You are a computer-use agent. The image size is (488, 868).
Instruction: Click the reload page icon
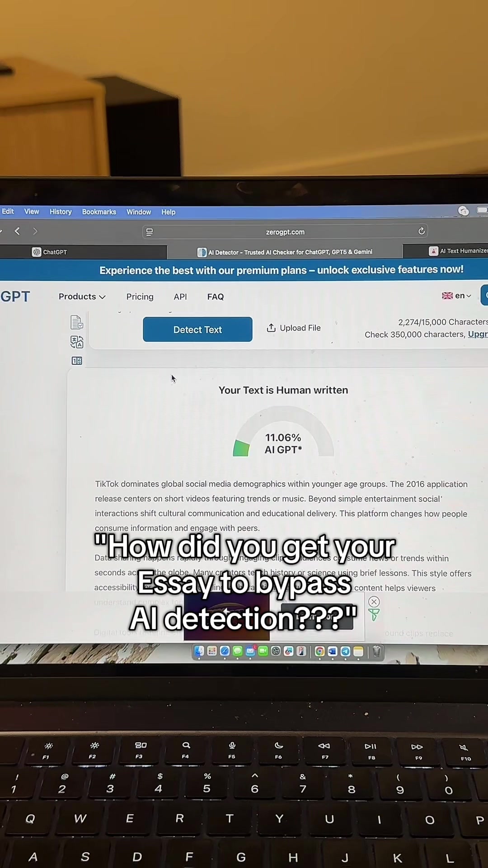422,231
